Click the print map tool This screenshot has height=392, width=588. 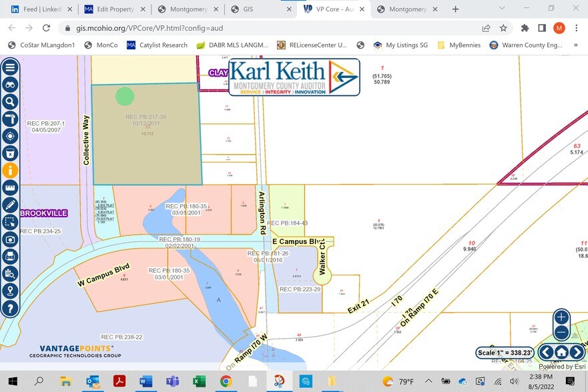click(10, 257)
